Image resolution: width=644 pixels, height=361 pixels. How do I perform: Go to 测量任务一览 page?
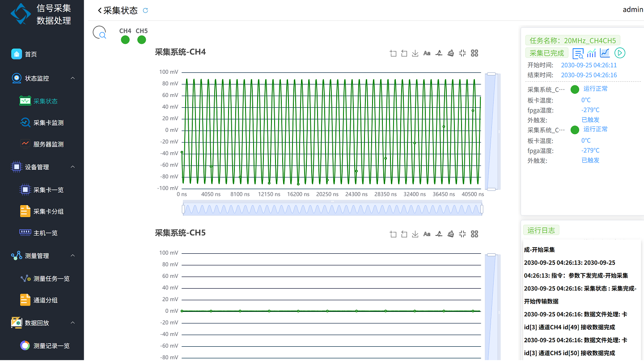tap(51, 279)
